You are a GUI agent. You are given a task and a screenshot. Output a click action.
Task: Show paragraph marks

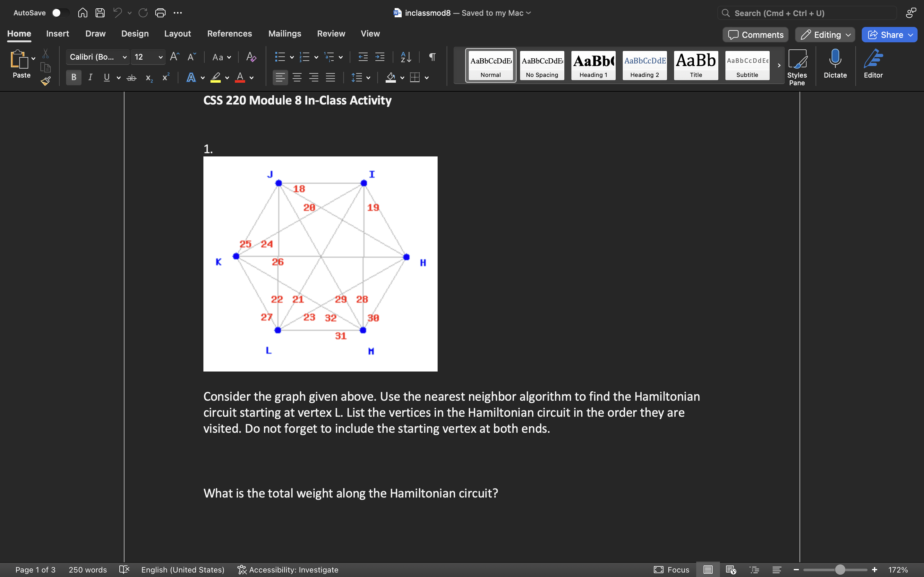[x=432, y=57]
